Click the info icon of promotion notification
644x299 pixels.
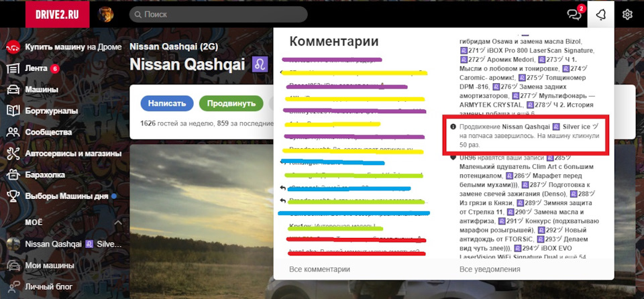coord(453,127)
